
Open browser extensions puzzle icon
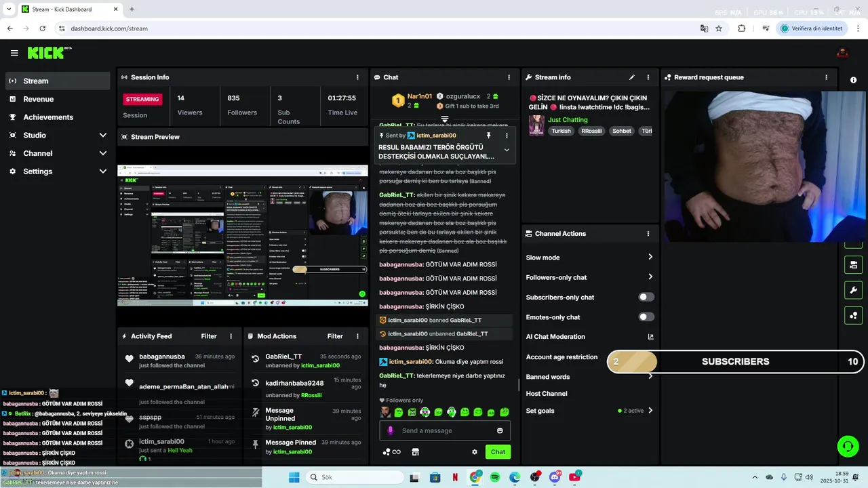(x=741, y=28)
